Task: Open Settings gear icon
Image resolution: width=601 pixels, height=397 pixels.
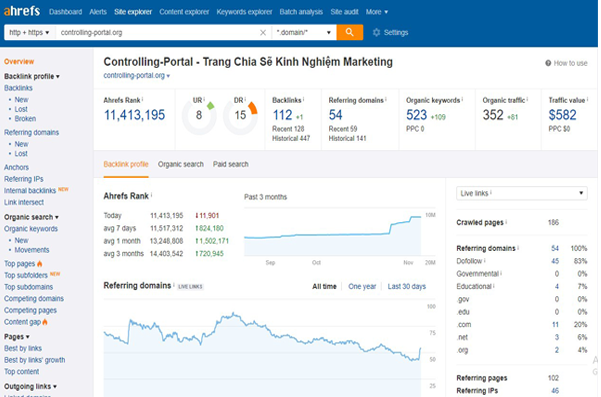Action: tap(376, 33)
